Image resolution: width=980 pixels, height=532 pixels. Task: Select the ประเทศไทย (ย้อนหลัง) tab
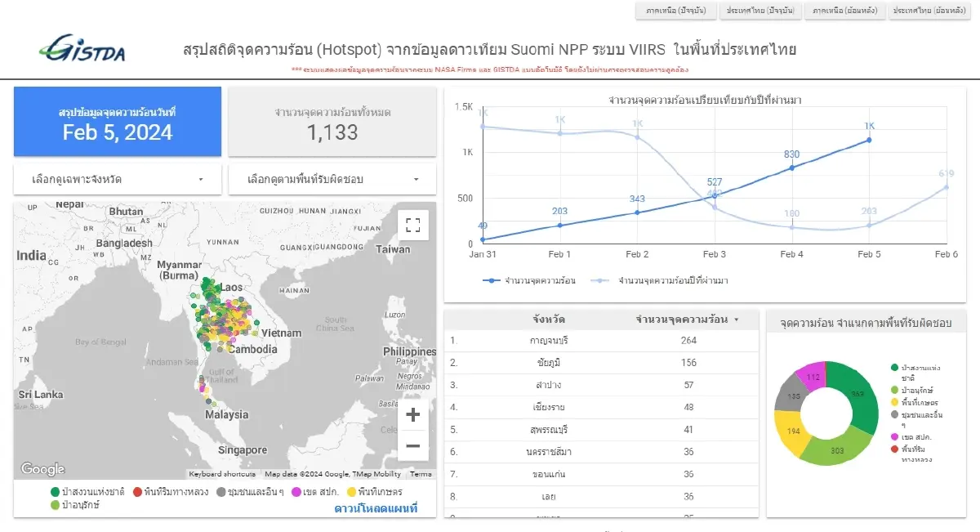coord(930,11)
